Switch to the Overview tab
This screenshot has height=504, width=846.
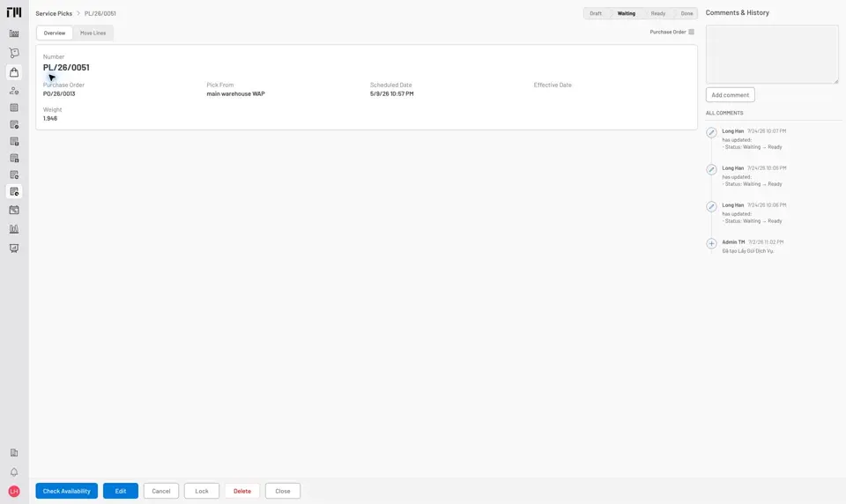click(x=55, y=33)
